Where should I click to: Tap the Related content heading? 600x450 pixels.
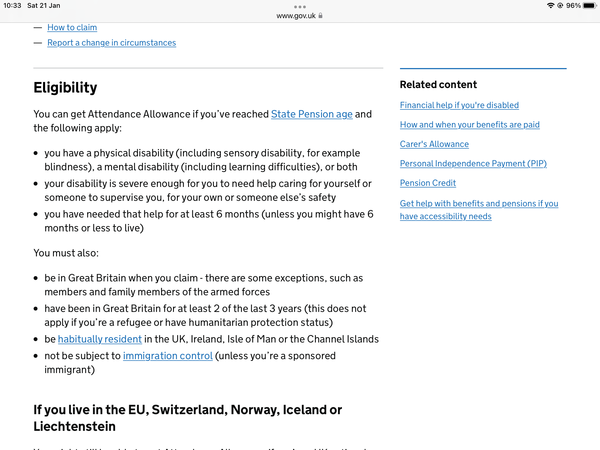(438, 85)
